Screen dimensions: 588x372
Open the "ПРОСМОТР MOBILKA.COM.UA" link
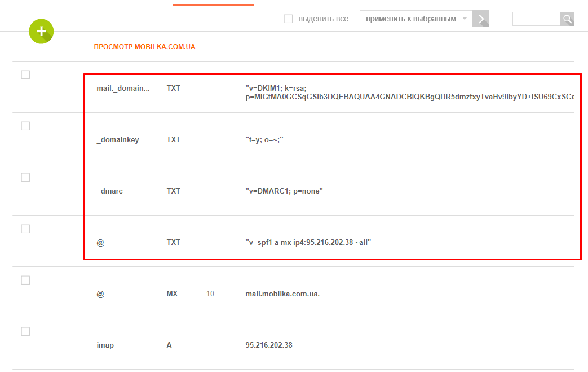pos(144,47)
